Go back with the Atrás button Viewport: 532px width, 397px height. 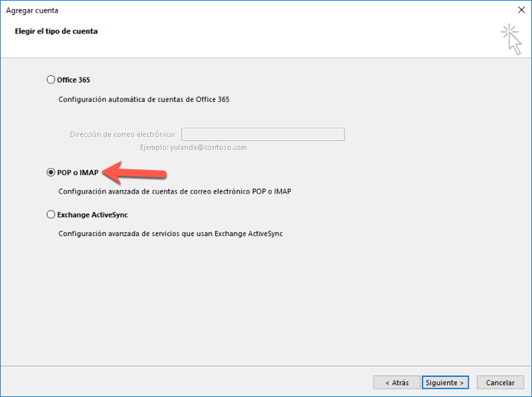[397, 383]
